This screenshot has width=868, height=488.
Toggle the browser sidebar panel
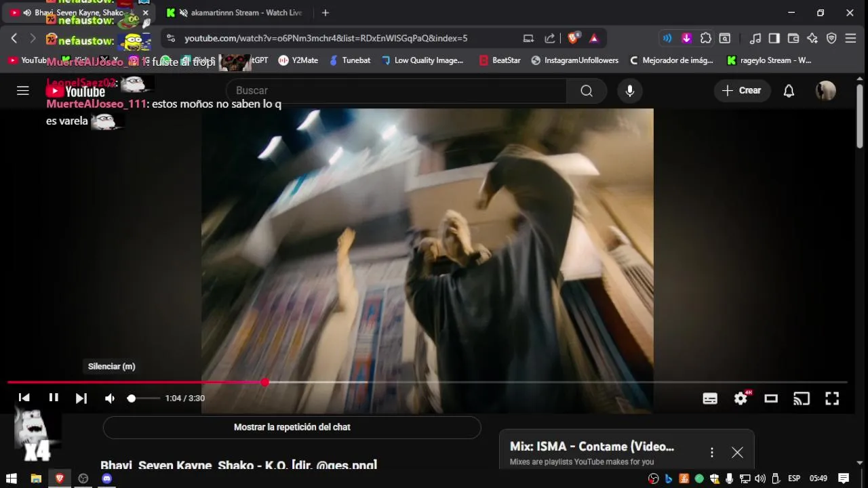coord(774,39)
